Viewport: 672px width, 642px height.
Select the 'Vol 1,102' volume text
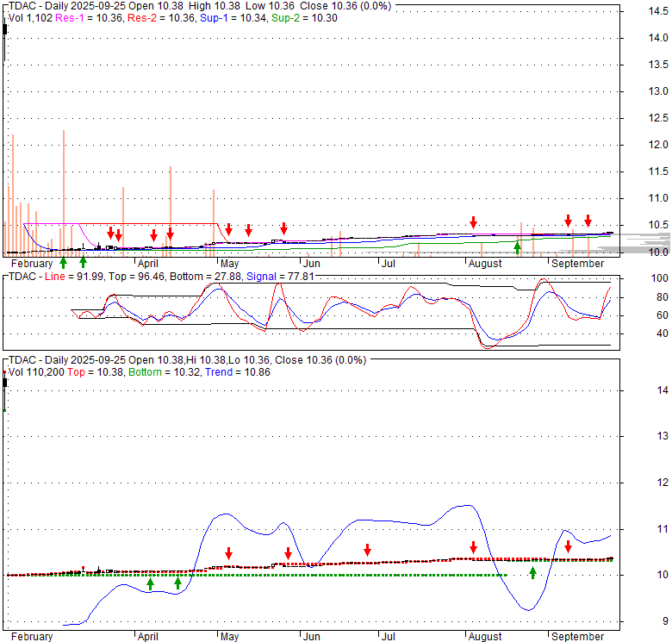30,18
